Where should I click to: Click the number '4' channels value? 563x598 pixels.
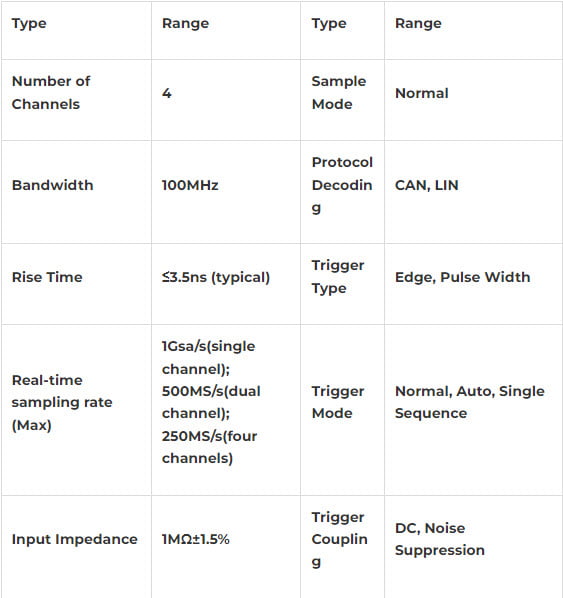pos(167,93)
